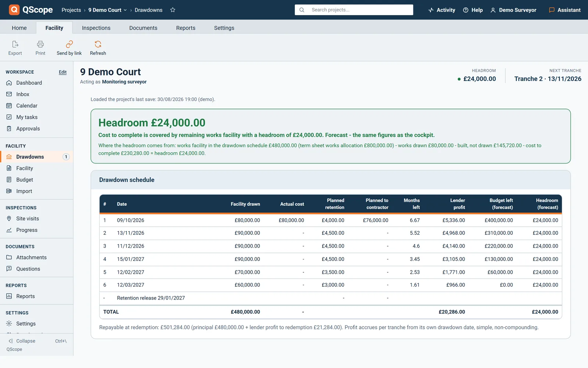Click the Drawdown schedule panel header
The height and width of the screenshot is (368, 588).
point(331,180)
